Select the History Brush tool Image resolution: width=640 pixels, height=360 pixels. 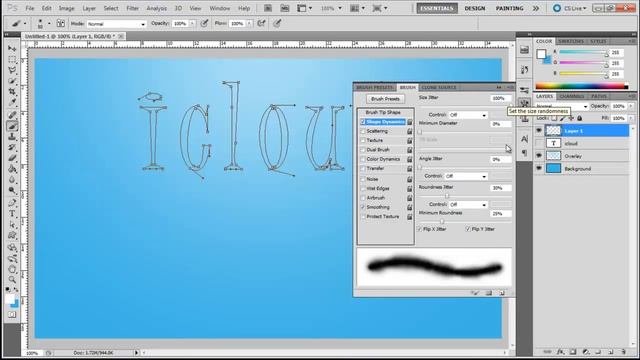[x=12, y=147]
